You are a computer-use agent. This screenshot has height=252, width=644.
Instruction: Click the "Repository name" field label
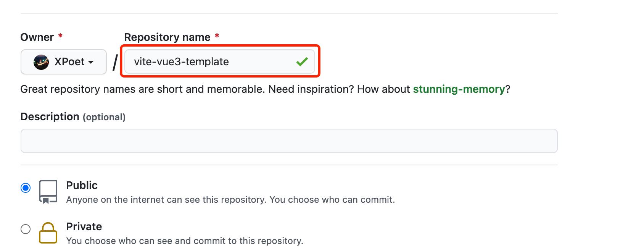tap(167, 37)
